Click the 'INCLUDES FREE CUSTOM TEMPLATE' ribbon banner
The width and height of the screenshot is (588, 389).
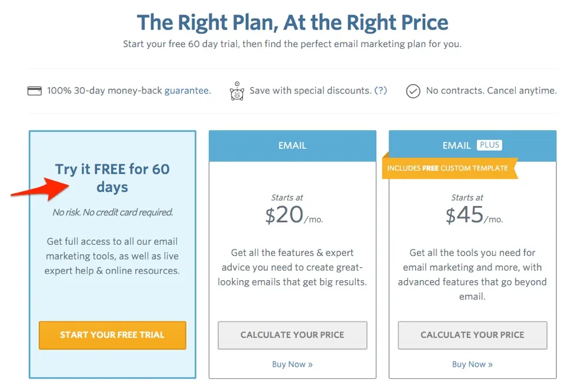point(449,168)
